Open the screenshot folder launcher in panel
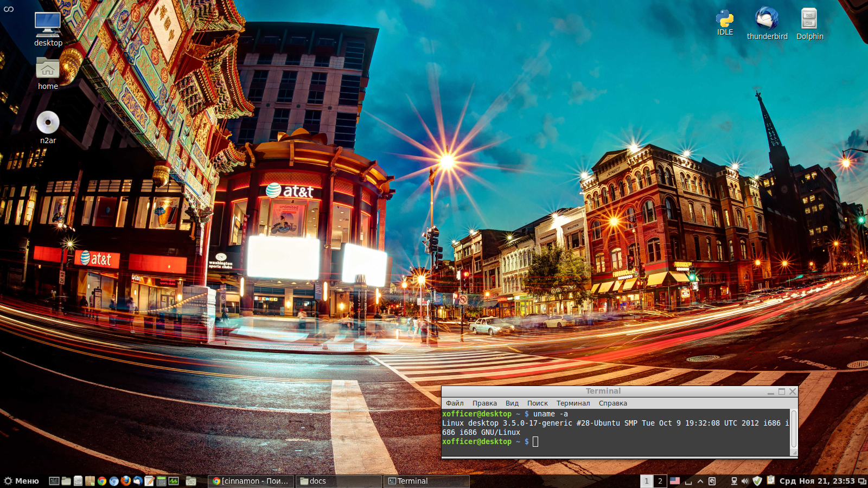 tap(191, 481)
